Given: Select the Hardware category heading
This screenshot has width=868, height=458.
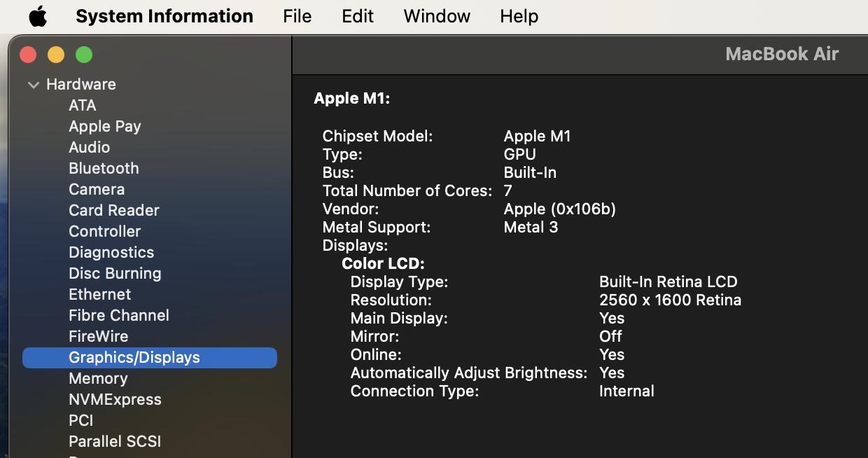Looking at the screenshot, I should pos(81,84).
